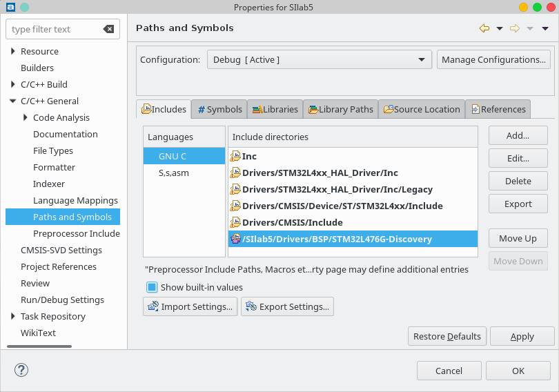Clear the filter text with the erase icon
The height and width of the screenshot is (392, 559).
pos(108,29)
